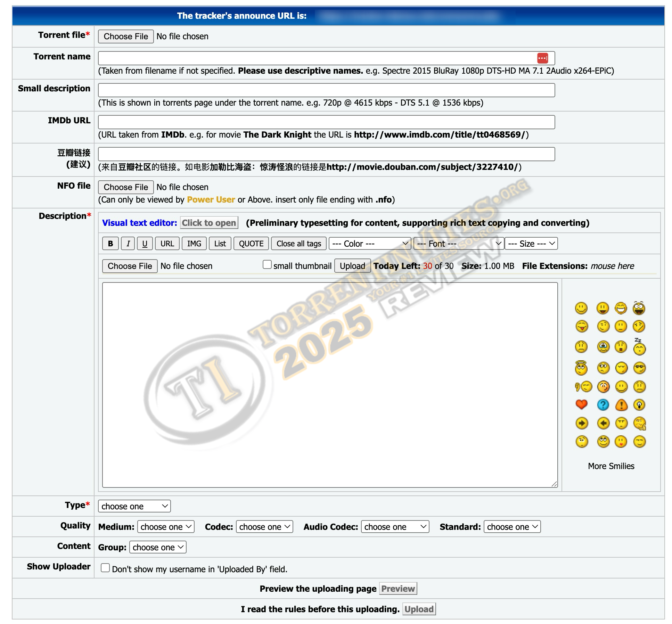The width and height of the screenshot is (672, 624).
Task: Expand the Group dropdown
Action: [x=158, y=547]
